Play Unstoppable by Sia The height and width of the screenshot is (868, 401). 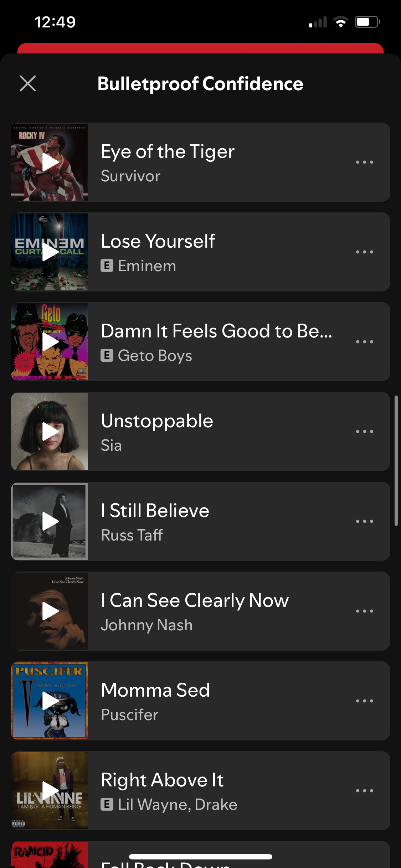[50, 432]
